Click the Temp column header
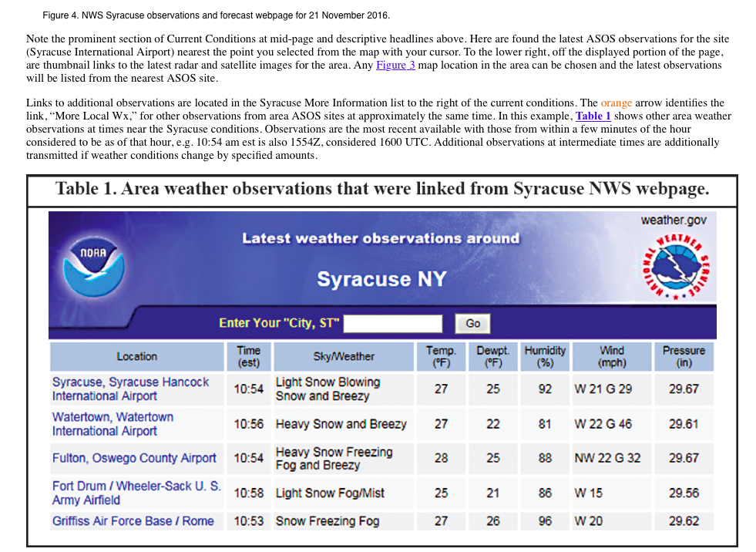The width and height of the screenshot is (756, 552). [x=441, y=356]
